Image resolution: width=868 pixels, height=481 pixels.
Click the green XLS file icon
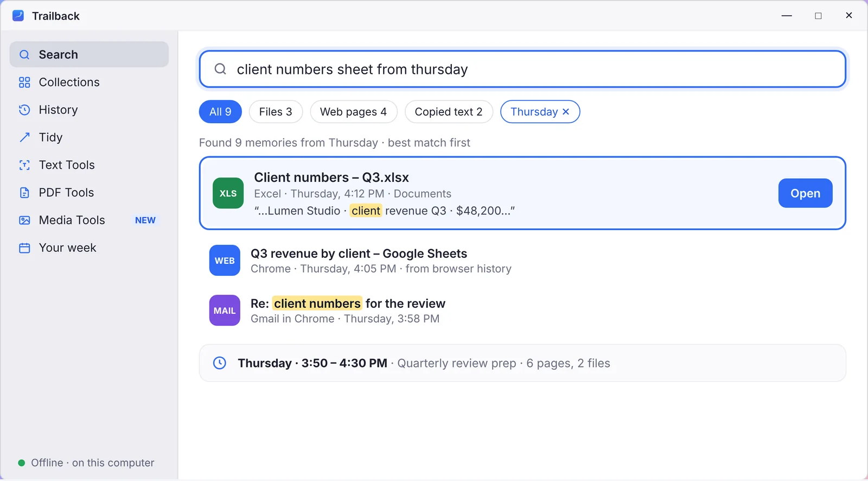coord(228,193)
